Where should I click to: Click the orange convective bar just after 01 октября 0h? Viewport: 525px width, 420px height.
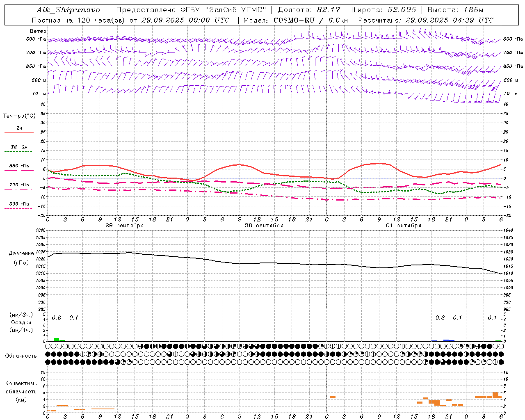click(333, 397)
